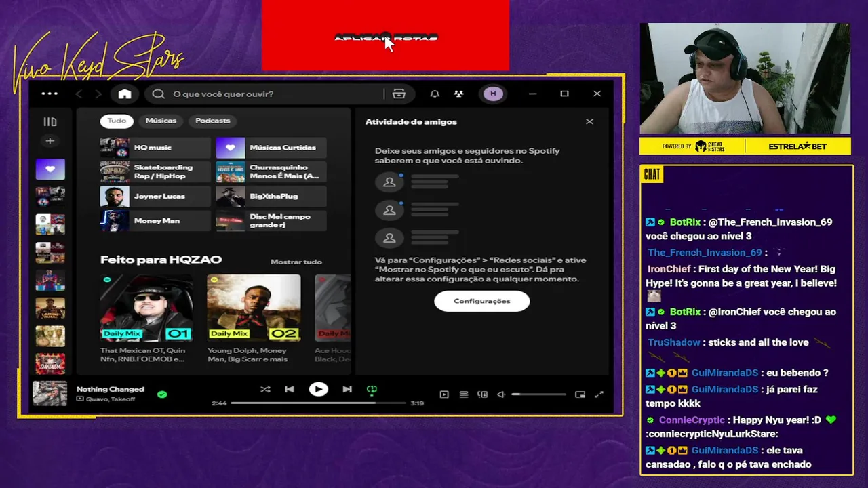Click the play button
Viewport: 868px width, 488px height.
tap(318, 389)
